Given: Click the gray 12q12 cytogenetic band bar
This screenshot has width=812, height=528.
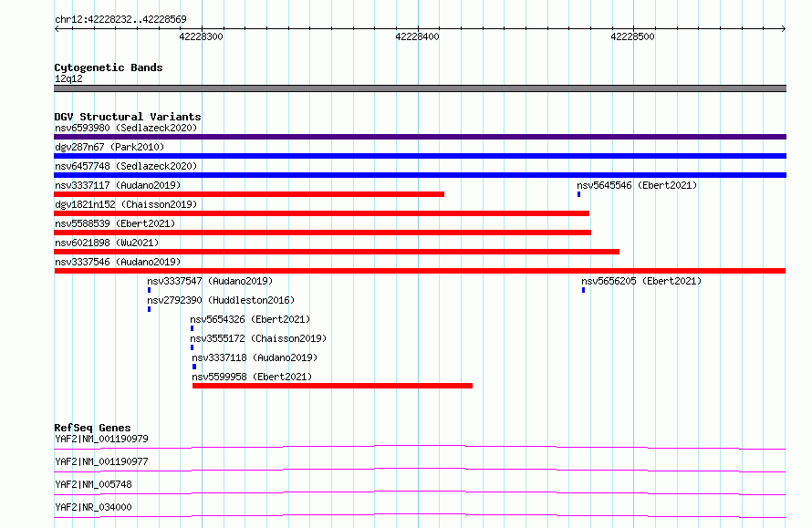Looking at the screenshot, I should tap(420, 88).
